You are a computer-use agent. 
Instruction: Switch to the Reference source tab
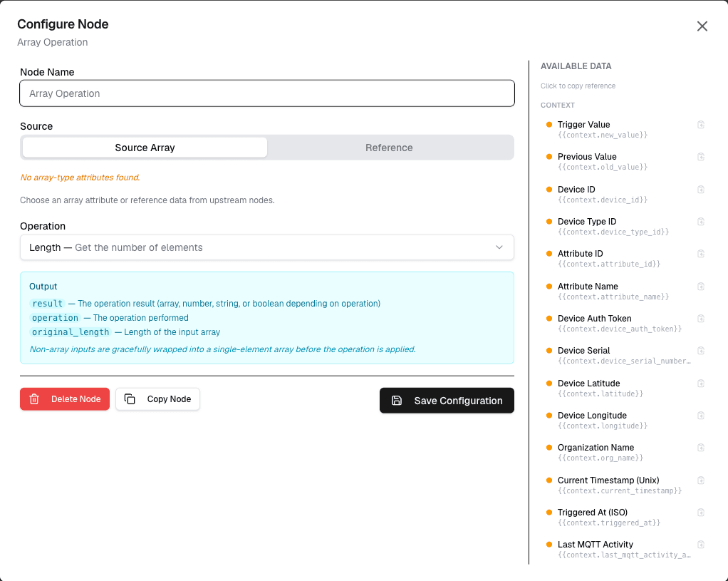click(x=389, y=148)
